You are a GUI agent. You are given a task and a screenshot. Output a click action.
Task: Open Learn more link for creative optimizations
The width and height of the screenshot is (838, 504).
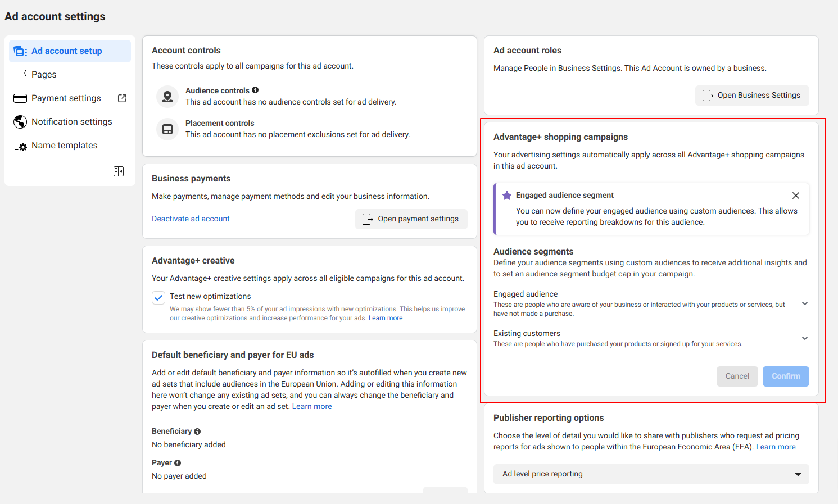pos(386,318)
